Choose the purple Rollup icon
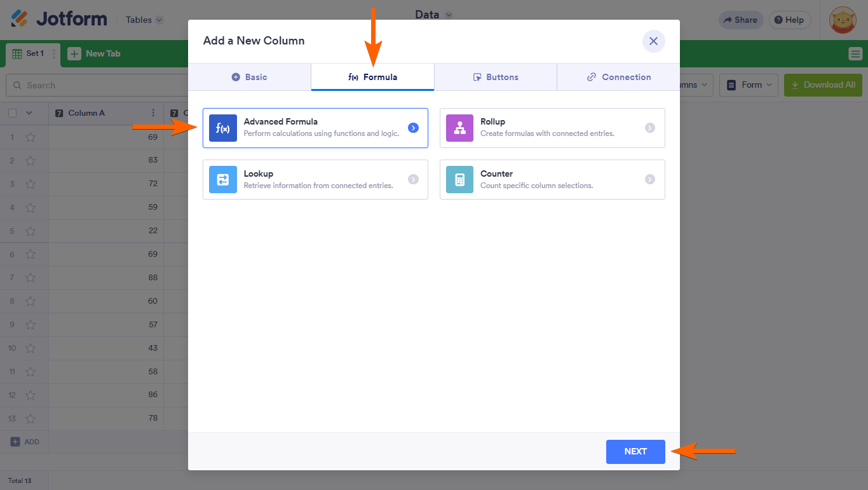 459,128
